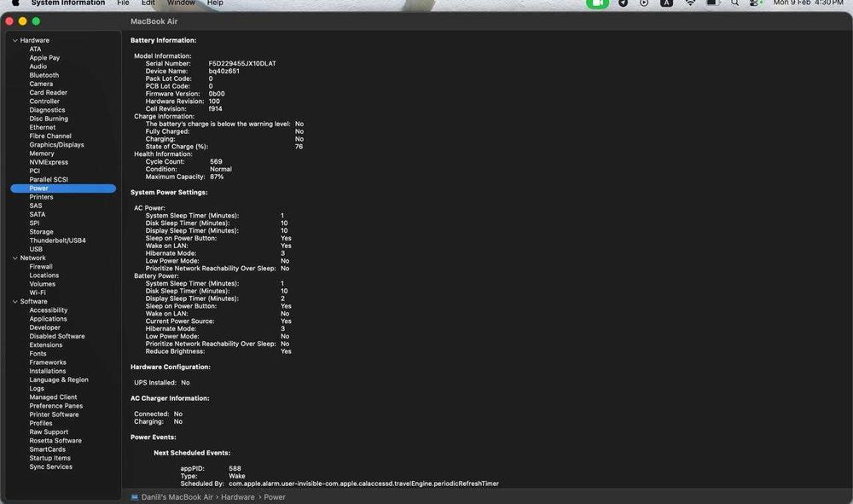Select Diagnostics in the sidebar

coord(47,110)
